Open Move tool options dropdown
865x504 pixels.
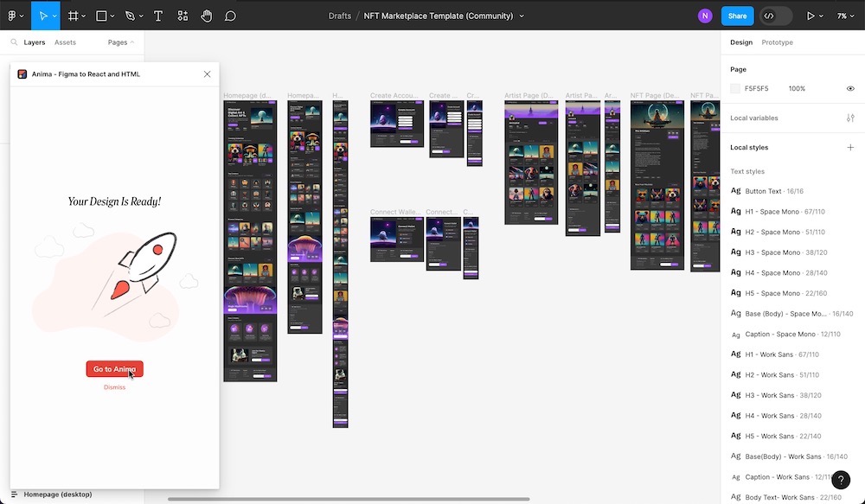54,16
